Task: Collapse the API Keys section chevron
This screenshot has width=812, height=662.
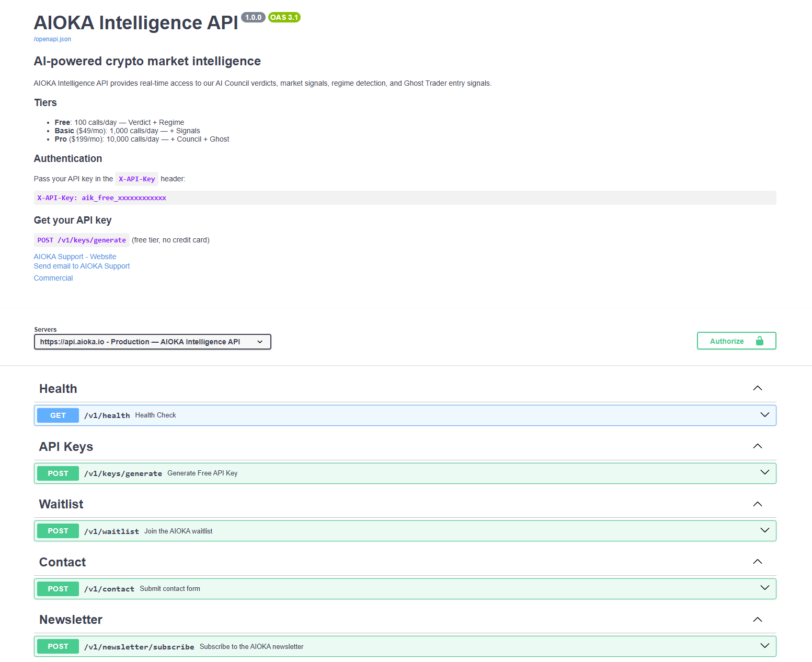Action: pyautogui.click(x=758, y=446)
